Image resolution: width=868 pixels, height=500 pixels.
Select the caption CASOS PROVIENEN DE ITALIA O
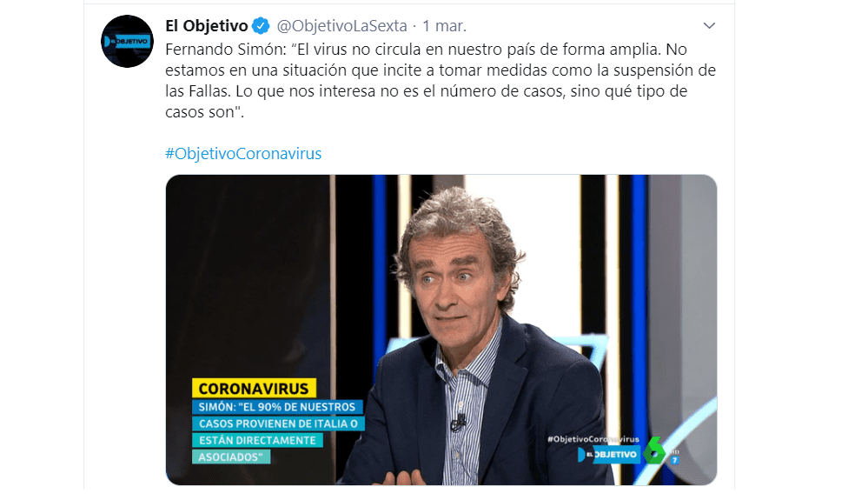click(278, 423)
